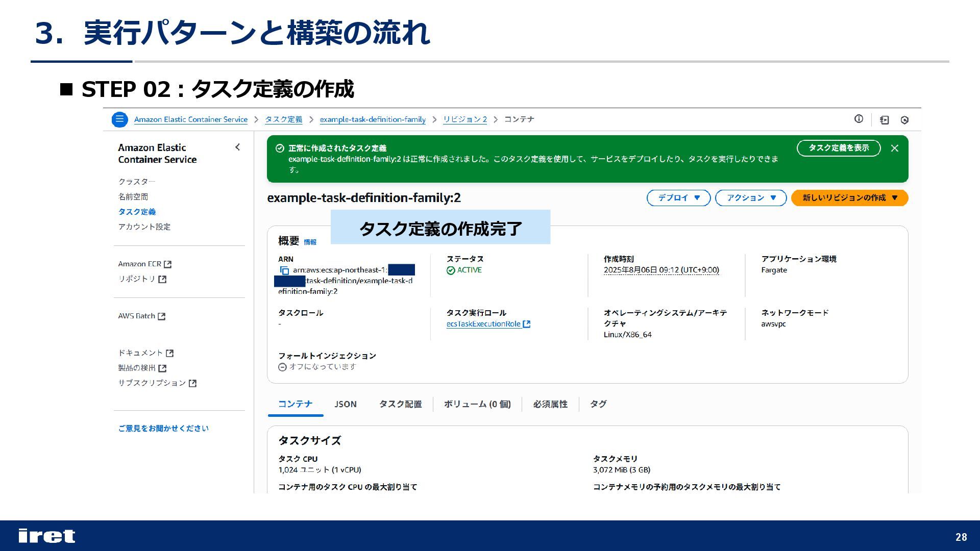980x551 pixels.
Task: Click the 3,072 MiB (3 GB) memory value
Action: [x=622, y=470]
